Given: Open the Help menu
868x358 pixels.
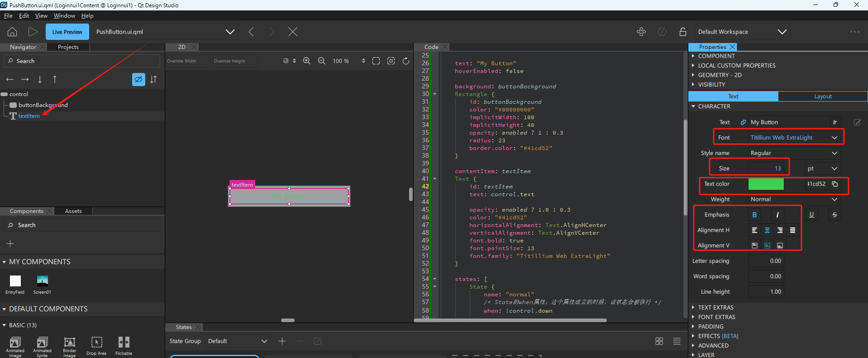Looking at the screenshot, I should [x=87, y=16].
